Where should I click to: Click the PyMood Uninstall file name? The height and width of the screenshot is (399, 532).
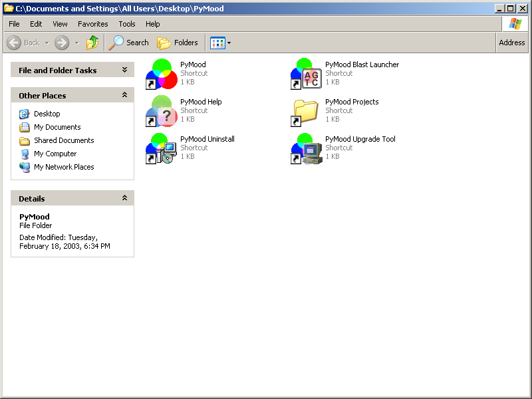point(207,139)
